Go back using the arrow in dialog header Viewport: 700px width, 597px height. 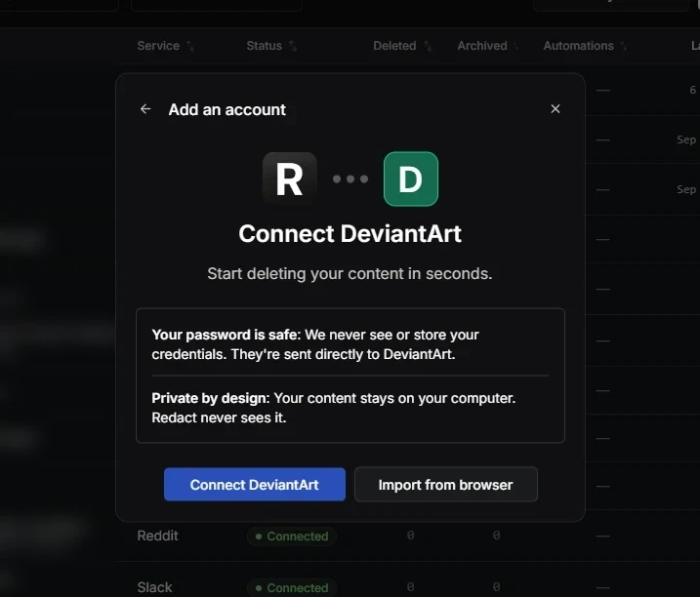coord(145,109)
